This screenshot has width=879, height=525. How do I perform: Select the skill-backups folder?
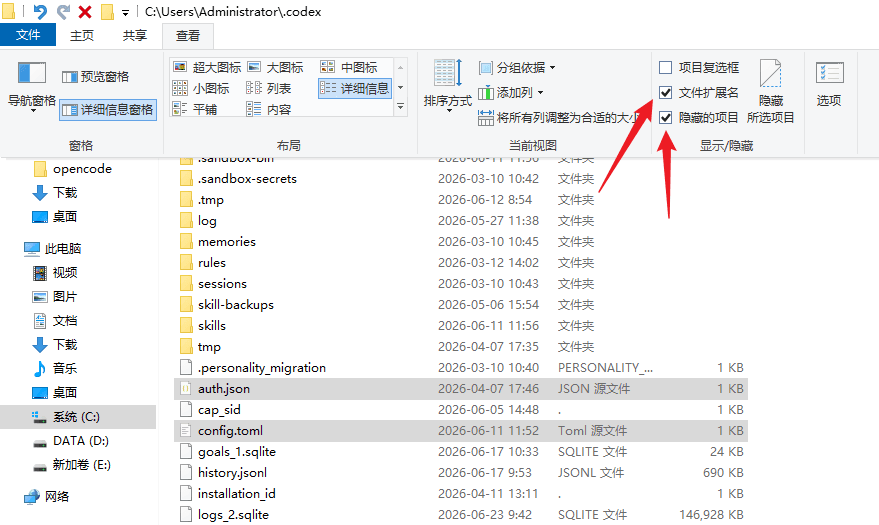click(236, 305)
